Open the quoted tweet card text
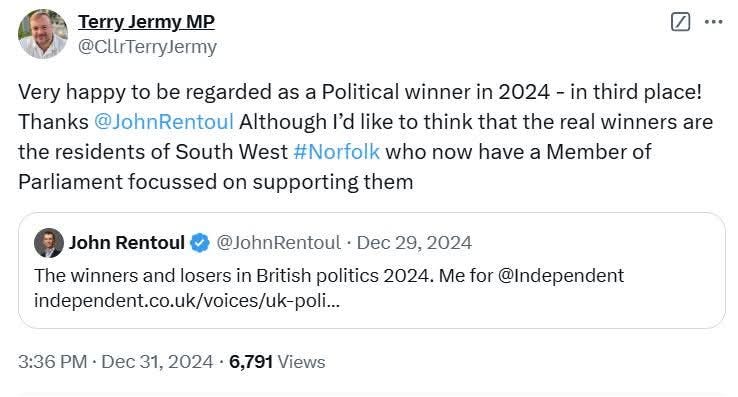 pyautogui.click(x=329, y=288)
